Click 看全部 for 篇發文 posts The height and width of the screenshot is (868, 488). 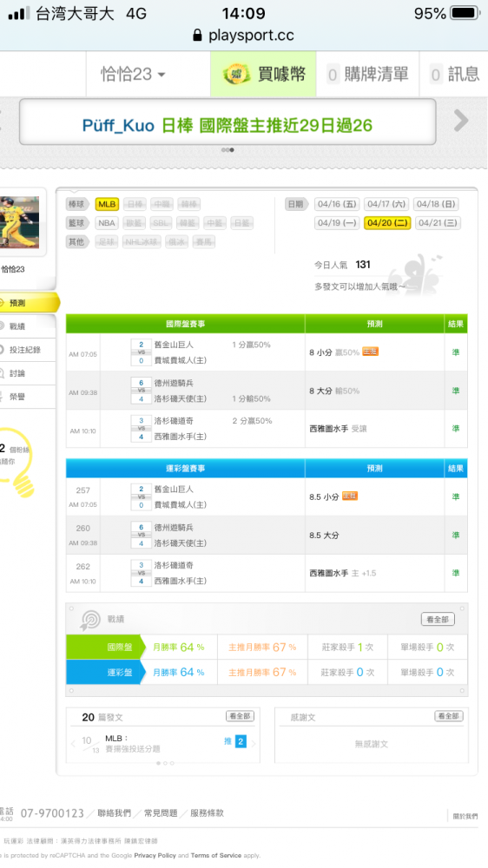(240, 716)
